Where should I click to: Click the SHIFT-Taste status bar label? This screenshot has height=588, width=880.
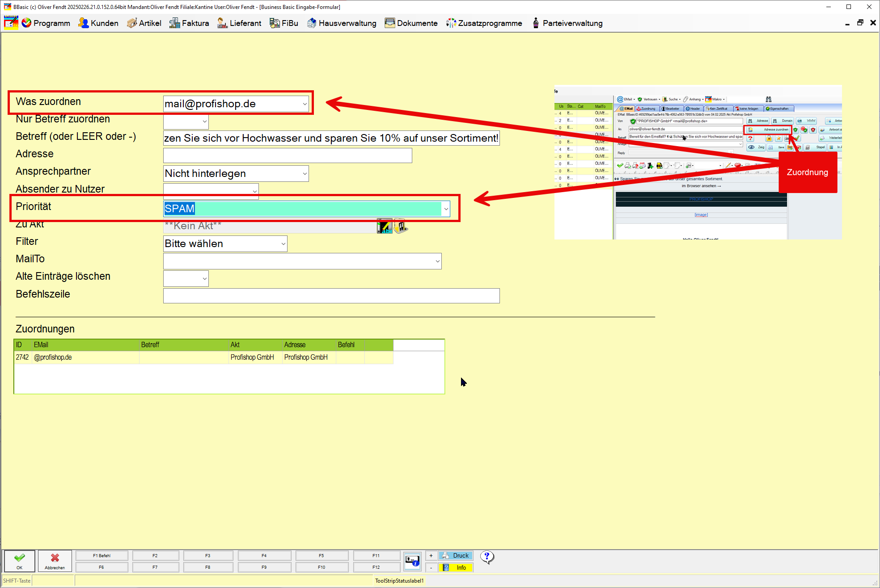coord(17,581)
